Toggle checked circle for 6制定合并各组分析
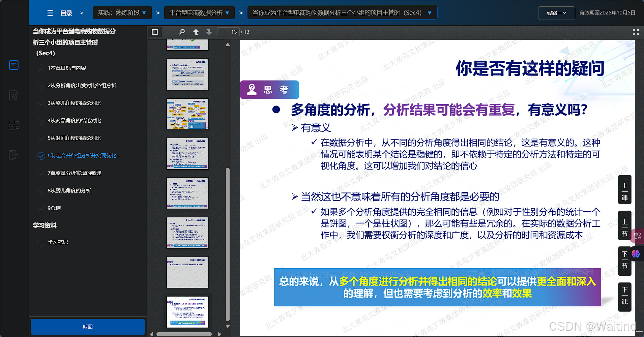The width and height of the screenshot is (644, 337). tap(41, 156)
